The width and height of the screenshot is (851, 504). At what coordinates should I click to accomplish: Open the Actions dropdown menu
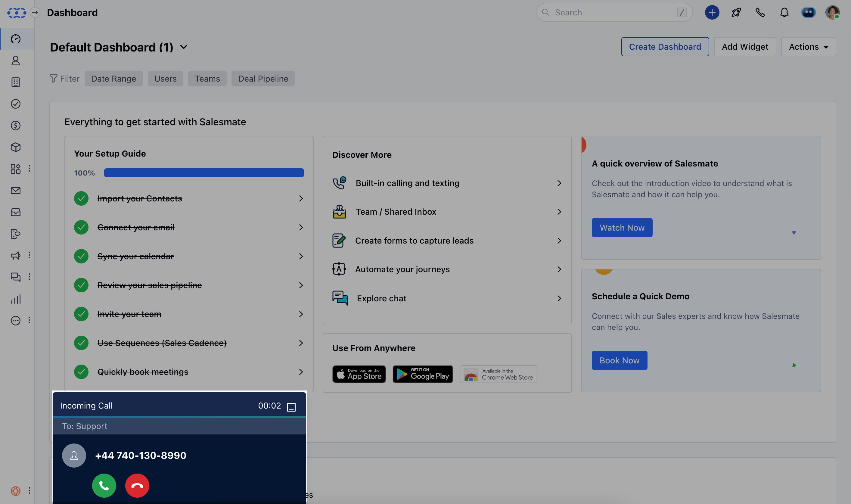point(808,47)
